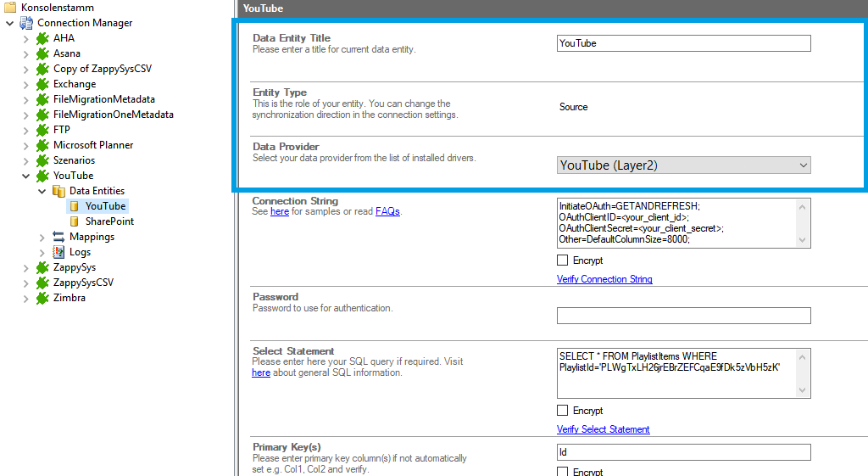Click the Connection Manager root icon
Image resolution: width=868 pixels, height=476 pixels.
(26, 23)
